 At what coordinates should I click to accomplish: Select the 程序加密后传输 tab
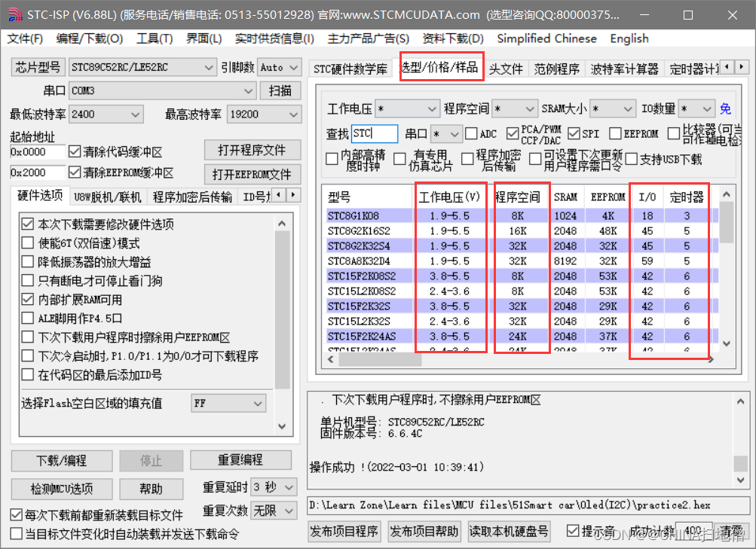point(192,197)
